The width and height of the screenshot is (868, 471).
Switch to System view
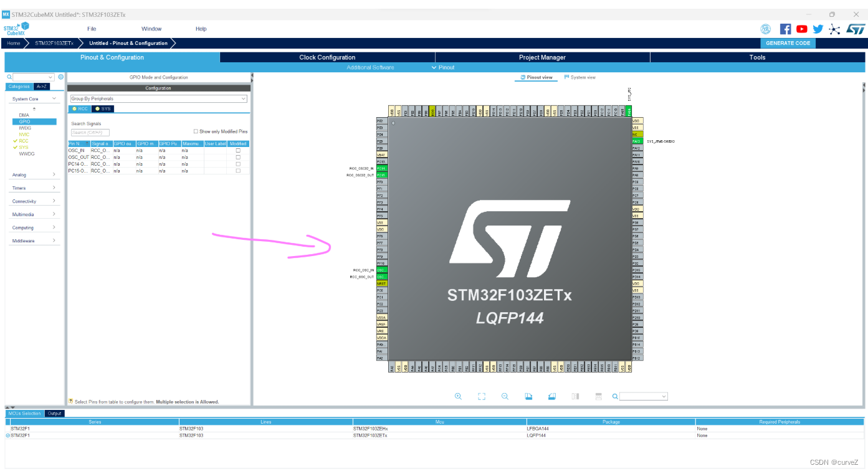point(579,77)
